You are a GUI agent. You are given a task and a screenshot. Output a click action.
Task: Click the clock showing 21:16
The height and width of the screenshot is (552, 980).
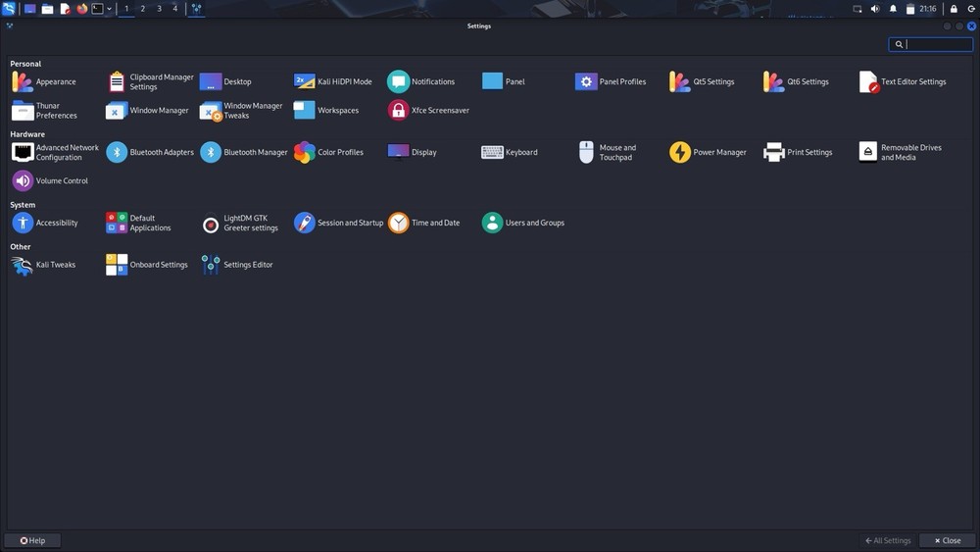(927, 9)
